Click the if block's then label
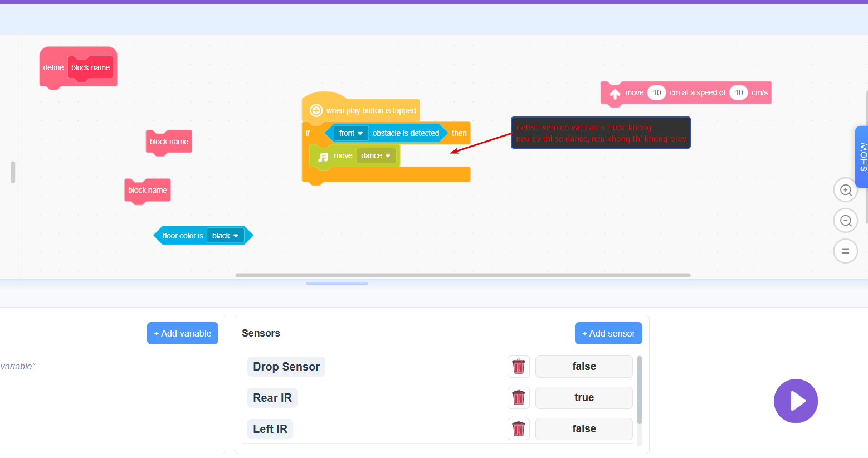Viewport: 868px width, 458px height. pos(459,133)
